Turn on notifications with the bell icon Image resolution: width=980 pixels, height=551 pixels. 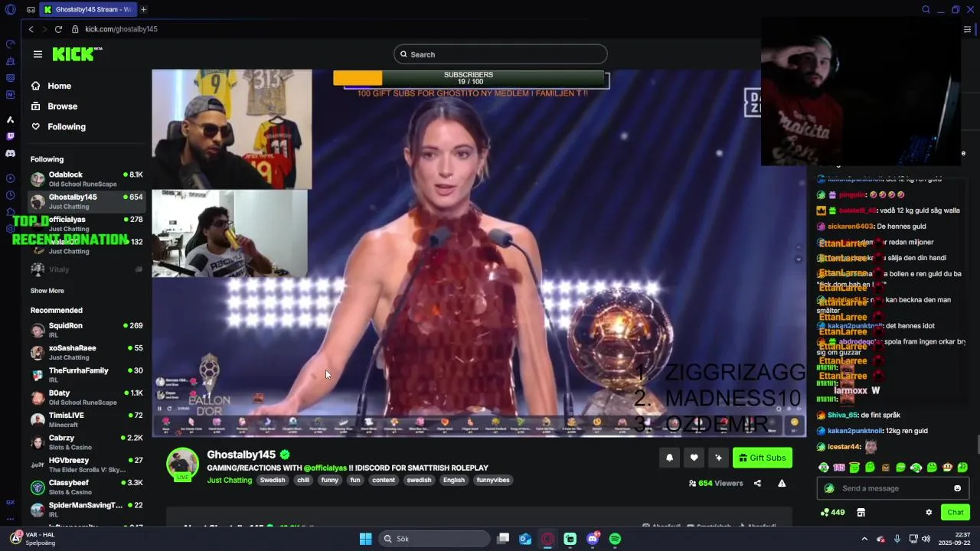669,458
